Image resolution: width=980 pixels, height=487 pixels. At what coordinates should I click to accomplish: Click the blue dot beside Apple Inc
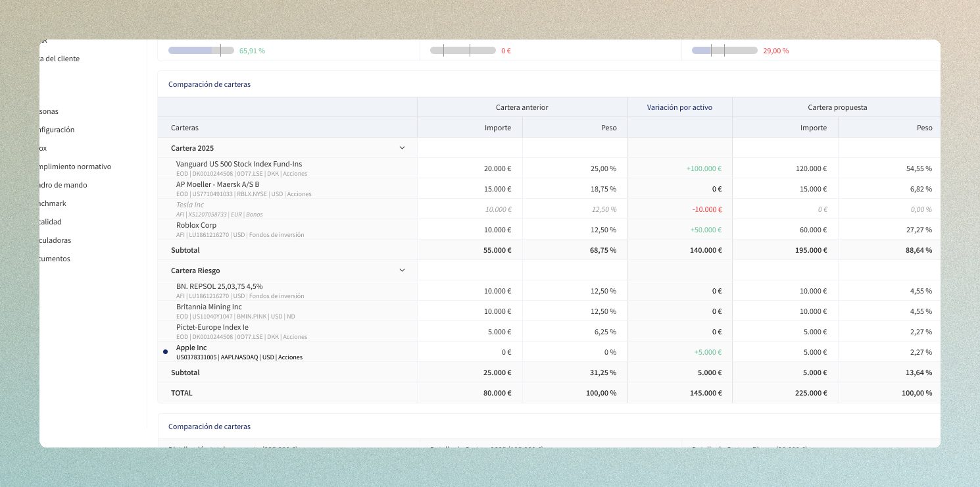tap(166, 352)
